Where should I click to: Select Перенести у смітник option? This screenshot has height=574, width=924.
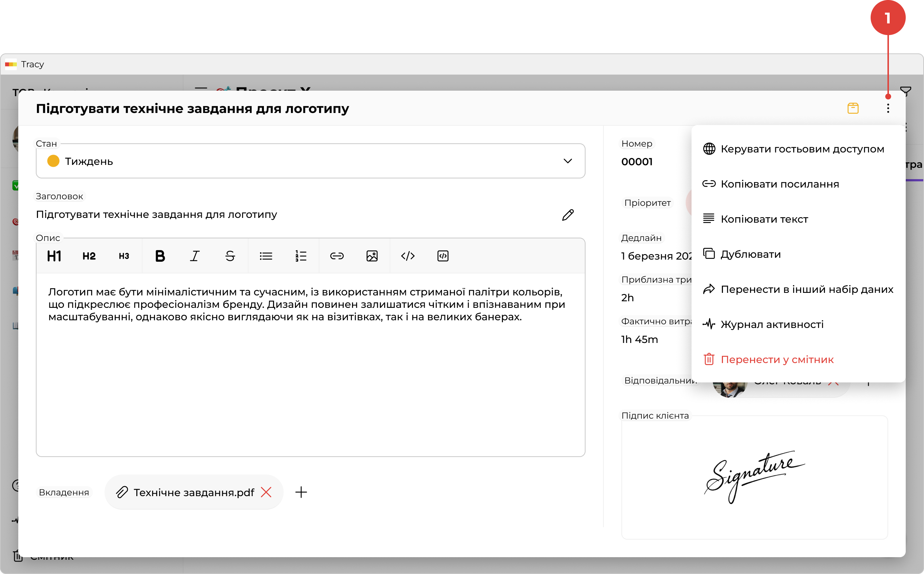pos(777,359)
